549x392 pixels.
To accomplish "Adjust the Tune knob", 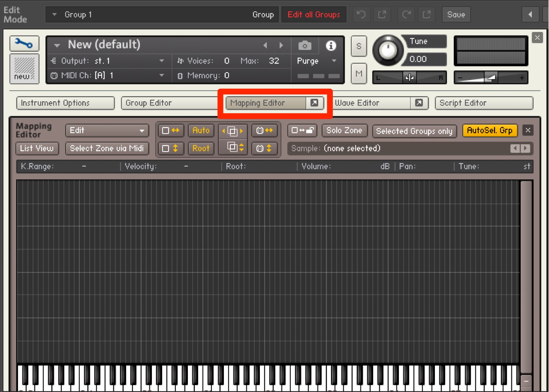I will click(x=388, y=50).
